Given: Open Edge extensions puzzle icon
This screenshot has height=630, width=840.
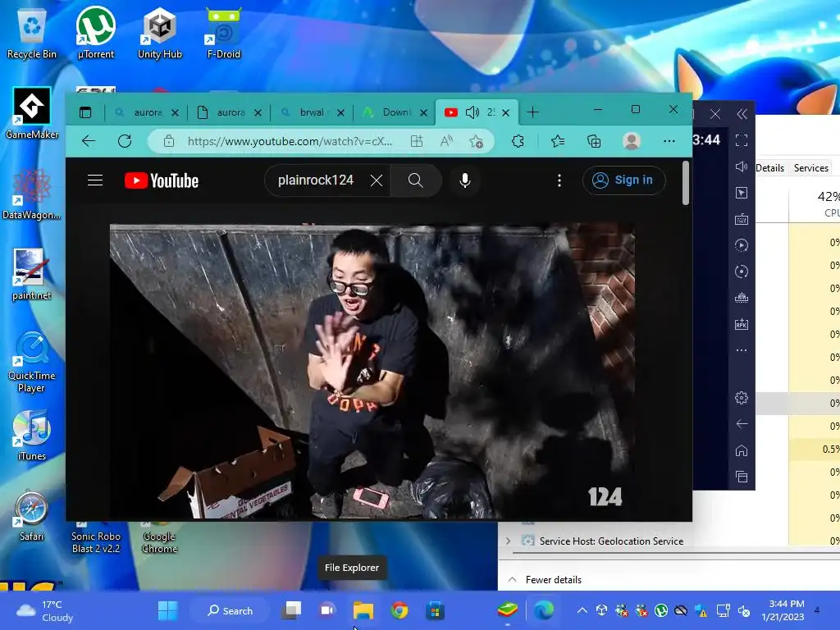Looking at the screenshot, I should click(x=518, y=141).
